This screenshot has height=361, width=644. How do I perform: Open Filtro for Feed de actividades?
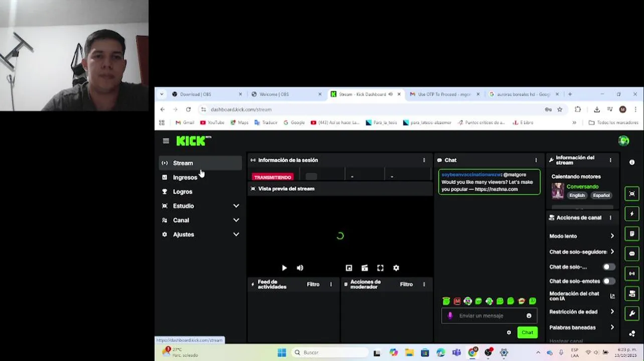point(313,284)
